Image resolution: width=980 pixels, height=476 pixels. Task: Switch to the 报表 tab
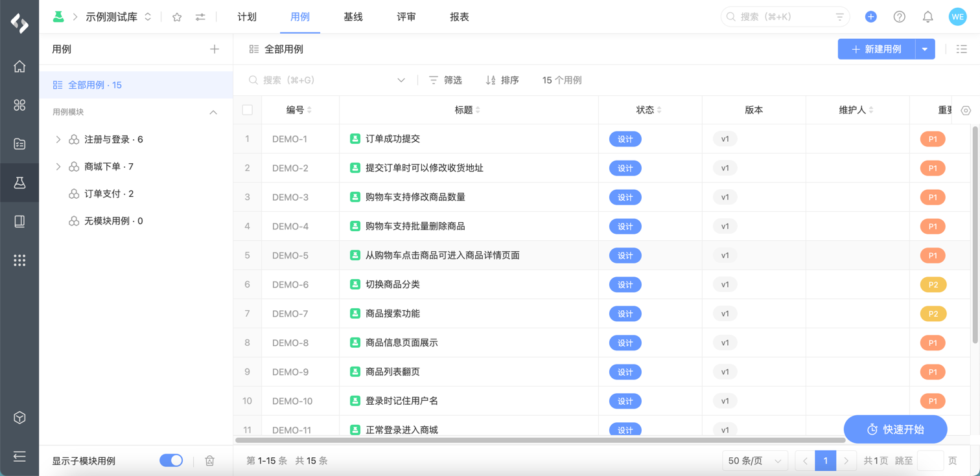click(x=460, y=17)
